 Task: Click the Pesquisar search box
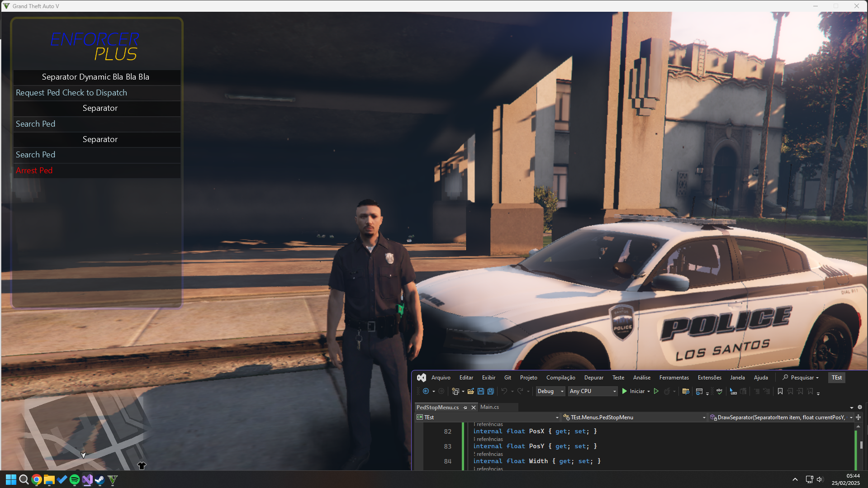coord(801,378)
